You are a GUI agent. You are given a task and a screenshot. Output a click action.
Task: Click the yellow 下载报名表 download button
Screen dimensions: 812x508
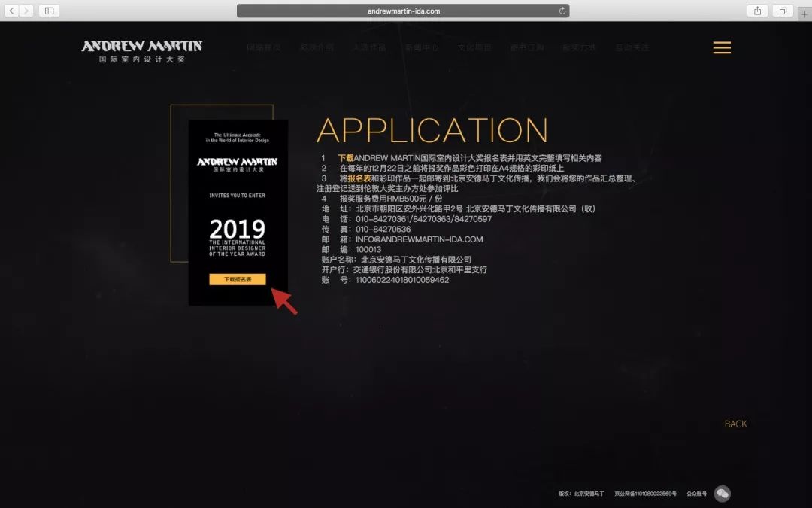coord(237,279)
